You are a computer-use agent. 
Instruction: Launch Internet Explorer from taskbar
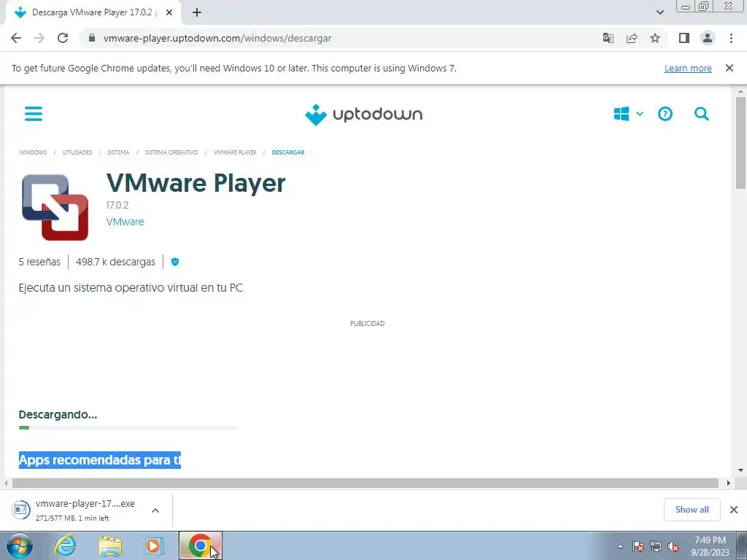[x=65, y=545]
